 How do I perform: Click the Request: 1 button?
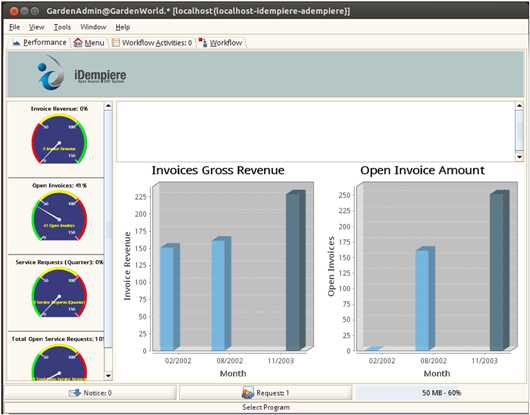(265, 393)
